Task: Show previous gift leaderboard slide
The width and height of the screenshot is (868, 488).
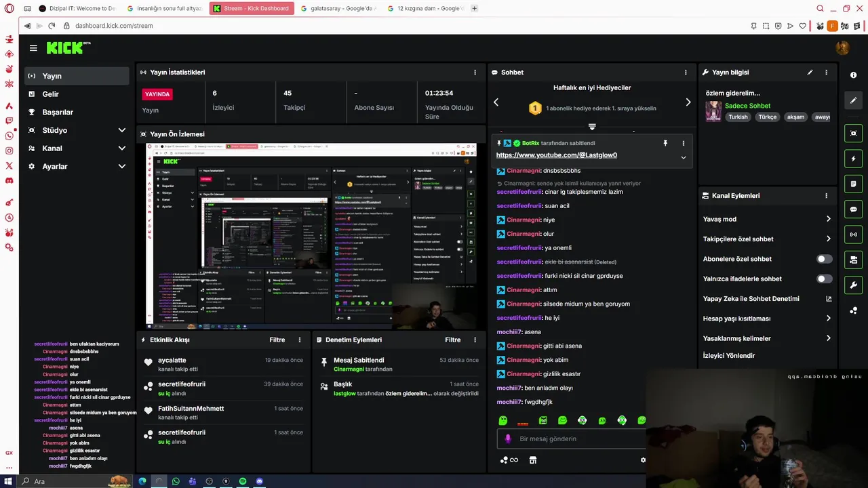Action: [496, 102]
